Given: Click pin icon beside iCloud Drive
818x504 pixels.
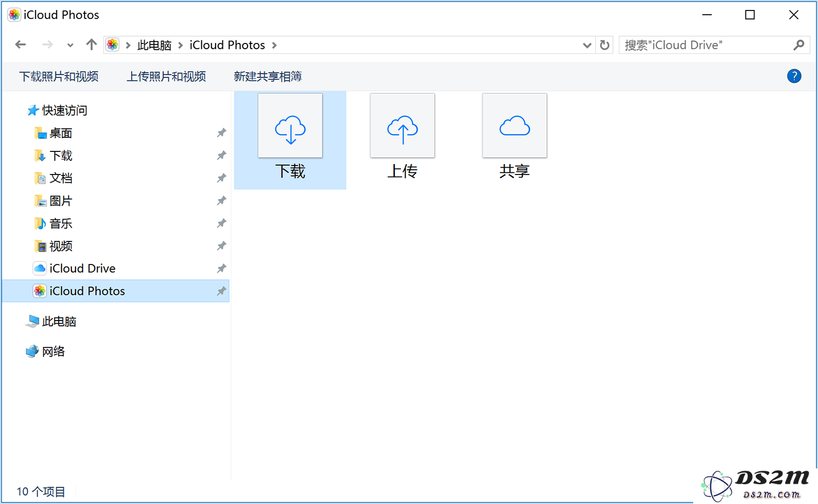Looking at the screenshot, I should coord(221,268).
